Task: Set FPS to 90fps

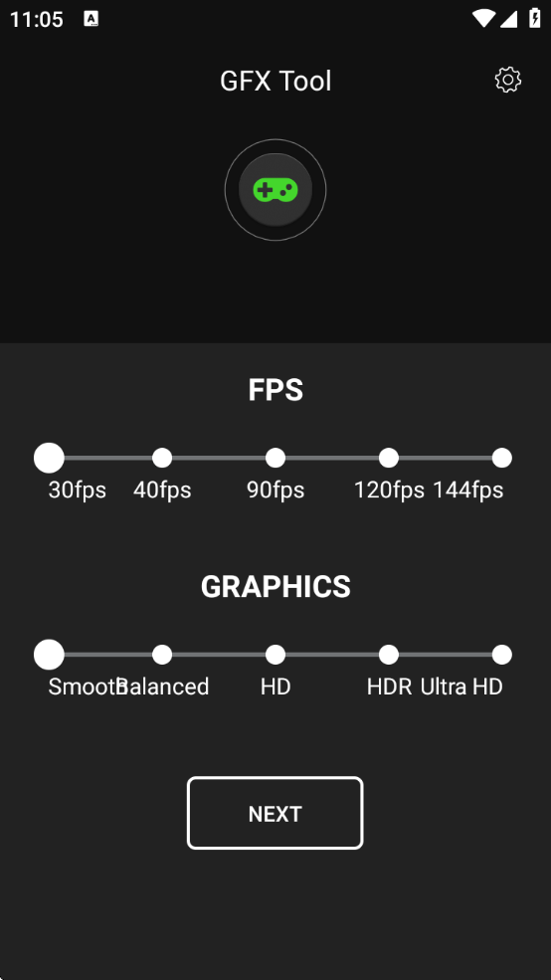Action: point(275,458)
